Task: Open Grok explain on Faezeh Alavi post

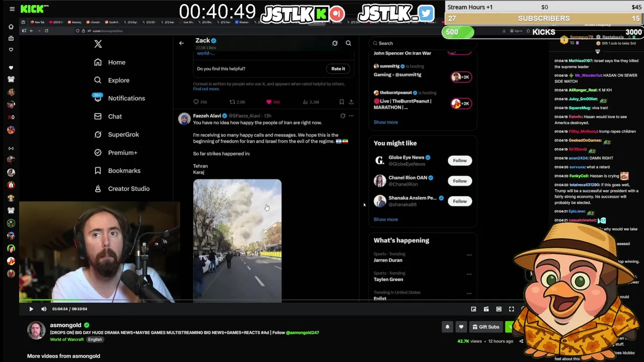Action: pyautogui.click(x=343, y=116)
